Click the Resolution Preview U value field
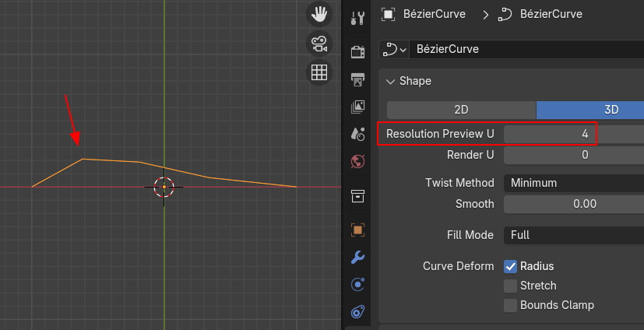 [574, 134]
